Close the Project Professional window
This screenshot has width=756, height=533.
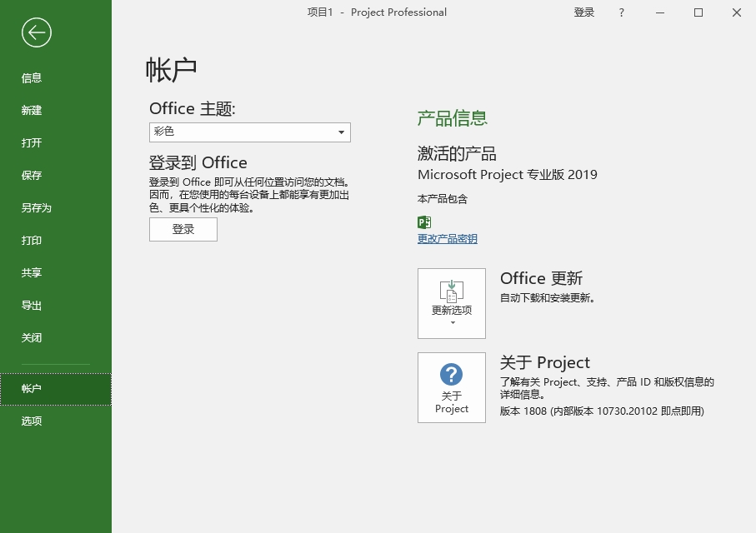[736, 12]
